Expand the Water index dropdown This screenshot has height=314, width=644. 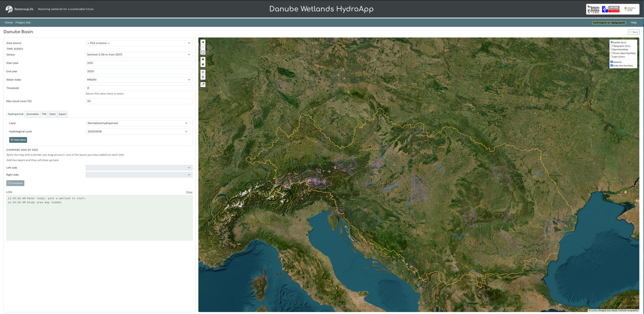point(139,80)
